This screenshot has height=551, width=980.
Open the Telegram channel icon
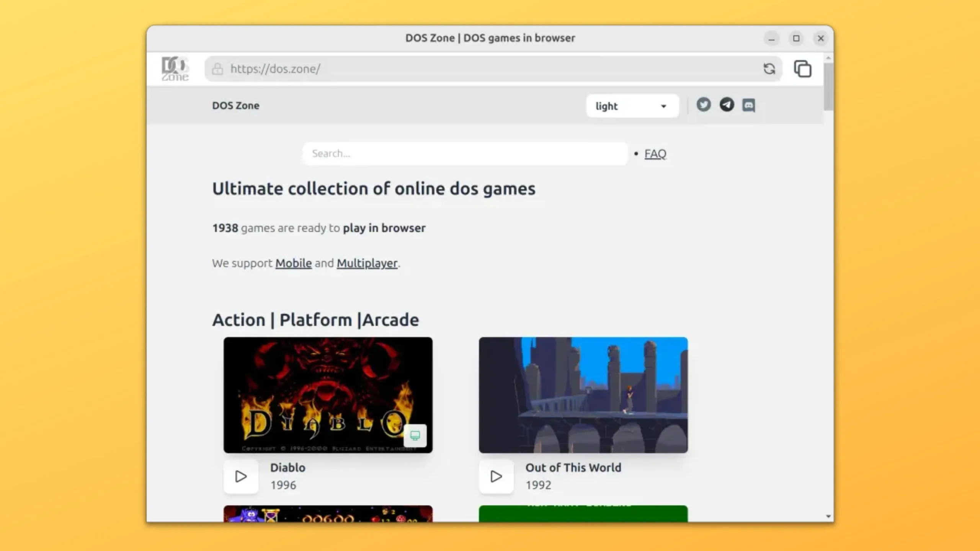tap(727, 104)
